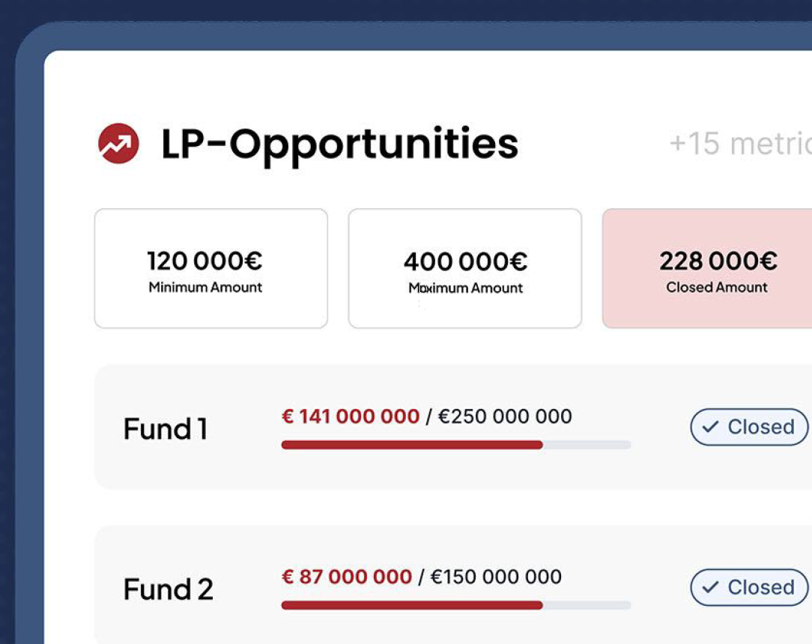
Task: Open the Fund 2 row label
Action: pos(168,589)
